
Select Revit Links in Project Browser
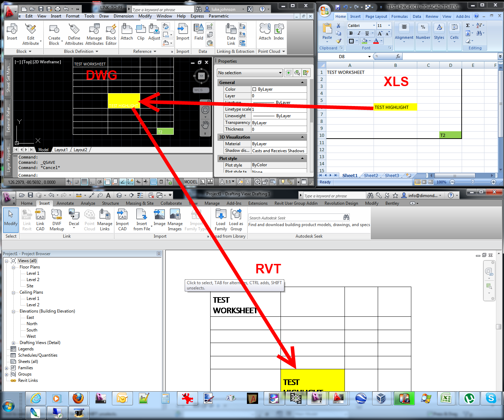click(x=28, y=380)
